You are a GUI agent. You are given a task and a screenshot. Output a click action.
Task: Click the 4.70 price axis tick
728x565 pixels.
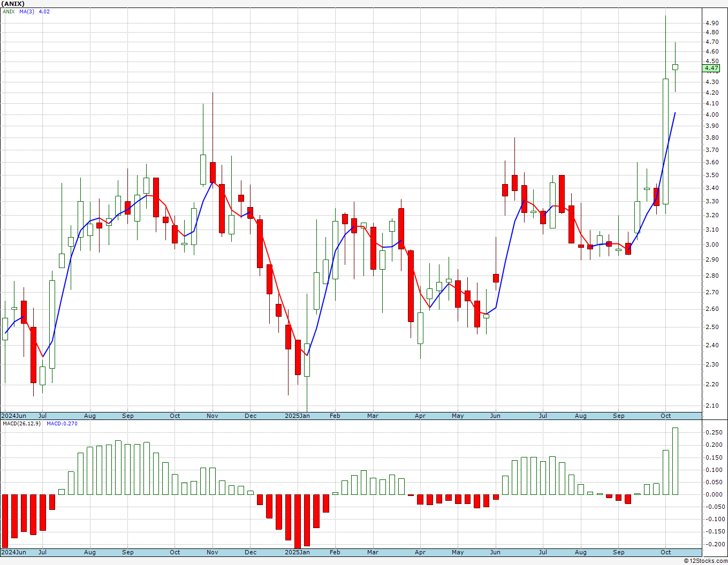tap(712, 42)
